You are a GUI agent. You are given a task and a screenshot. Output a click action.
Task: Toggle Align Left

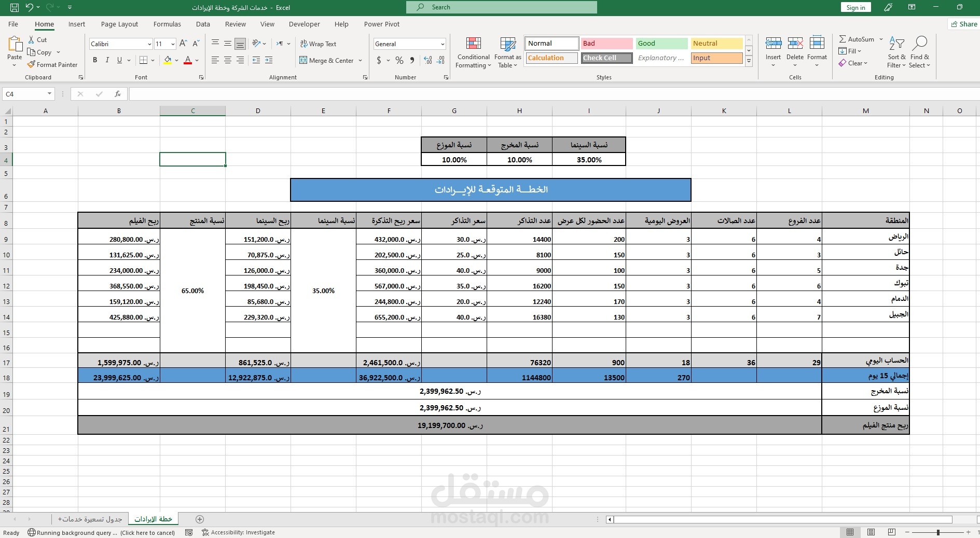coord(215,60)
